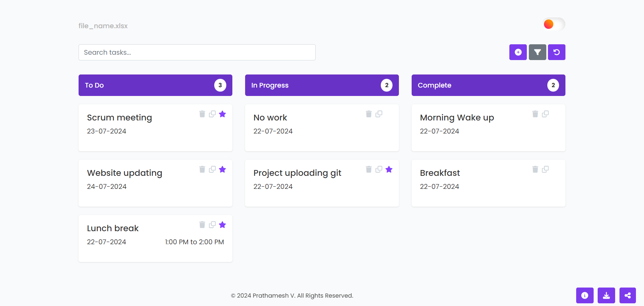Duplicate the Website updating task
This screenshot has height=306, width=644.
click(x=212, y=169)
